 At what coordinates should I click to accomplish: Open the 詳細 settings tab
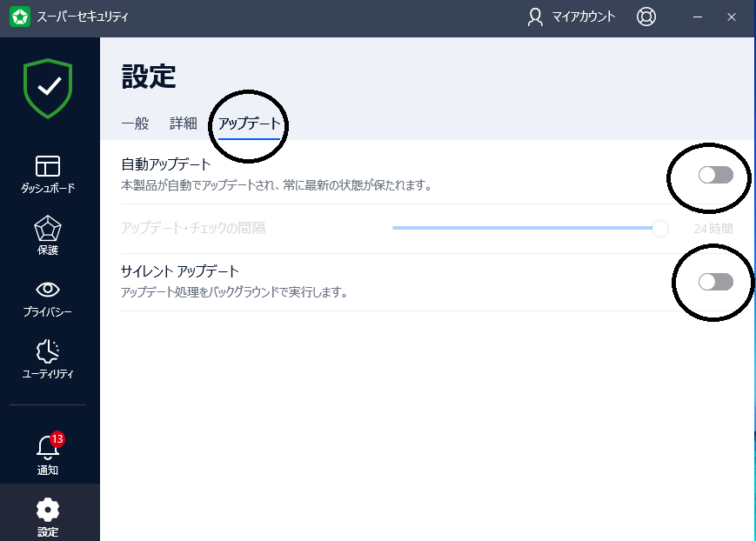pyautogui.click(x=183, y=124)
